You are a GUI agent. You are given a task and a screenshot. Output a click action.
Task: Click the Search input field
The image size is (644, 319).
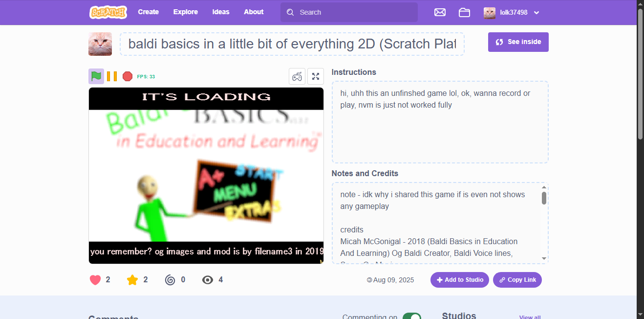point(349,12)
